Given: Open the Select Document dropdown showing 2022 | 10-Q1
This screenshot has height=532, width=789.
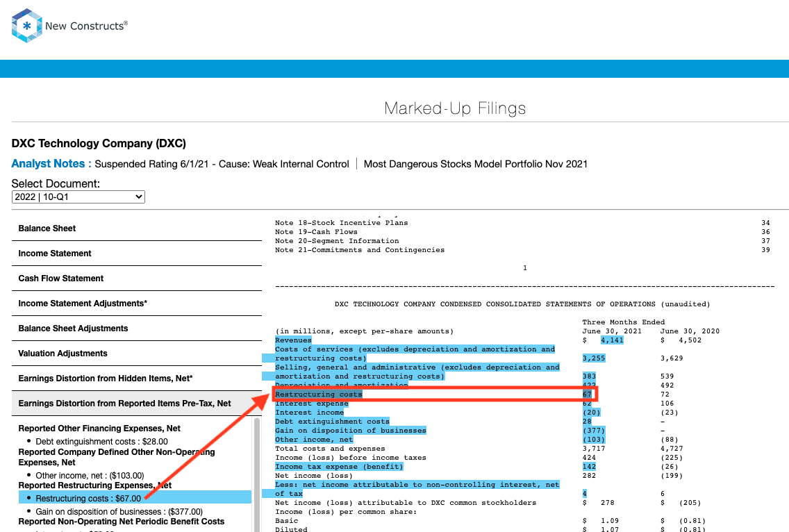Looking at the screenshot, I should [78, 197].
